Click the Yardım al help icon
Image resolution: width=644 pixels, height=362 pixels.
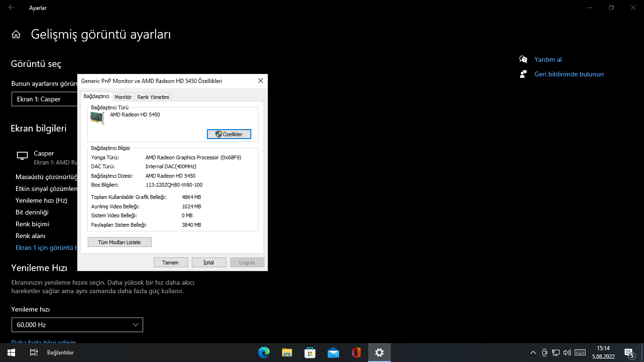click(x=523, y=59)
